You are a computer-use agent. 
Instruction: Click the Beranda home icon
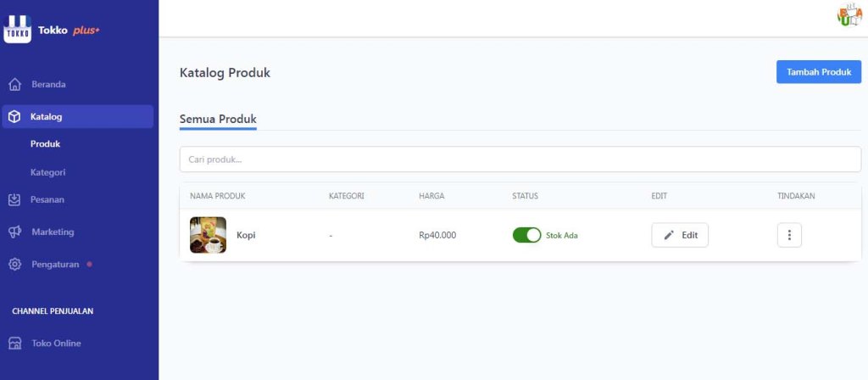(14, 85)
